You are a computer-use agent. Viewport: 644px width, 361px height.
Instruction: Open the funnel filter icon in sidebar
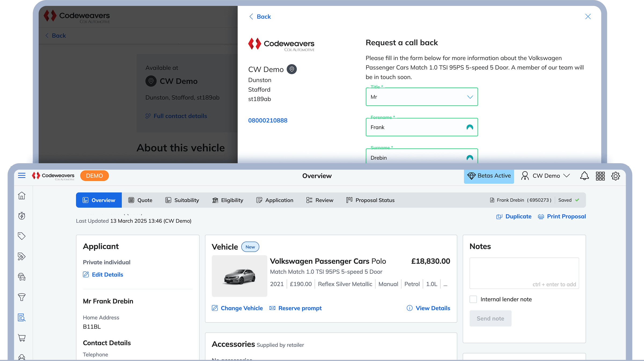(22, 297)
